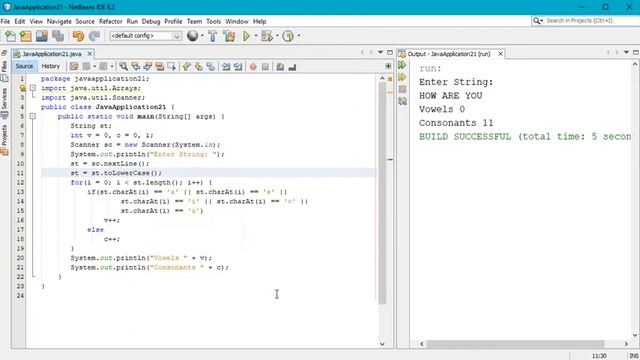640x360 pixels.
Task: Re-run the program via the Output double-arrow icon
Action: pos(402,65)
